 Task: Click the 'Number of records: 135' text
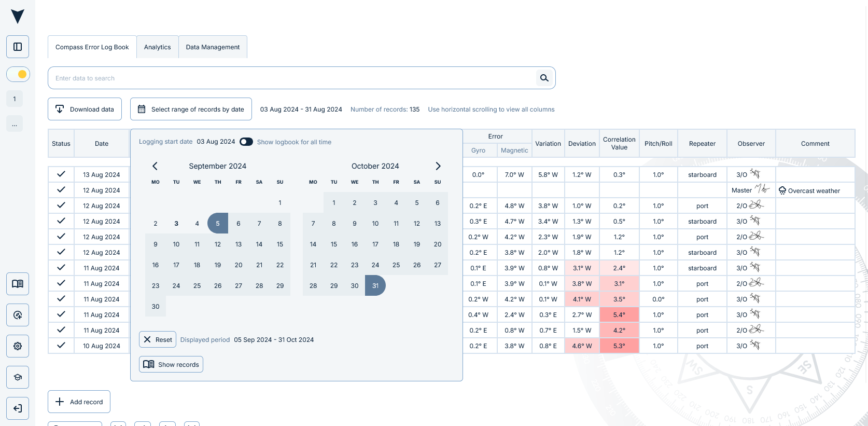[x=385, y=109]
